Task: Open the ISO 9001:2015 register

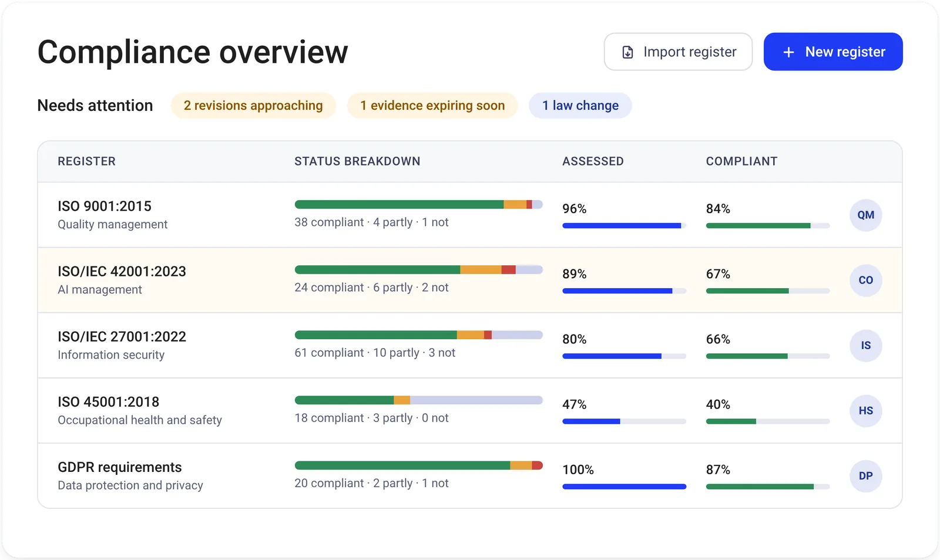Action: click(470, 215)
